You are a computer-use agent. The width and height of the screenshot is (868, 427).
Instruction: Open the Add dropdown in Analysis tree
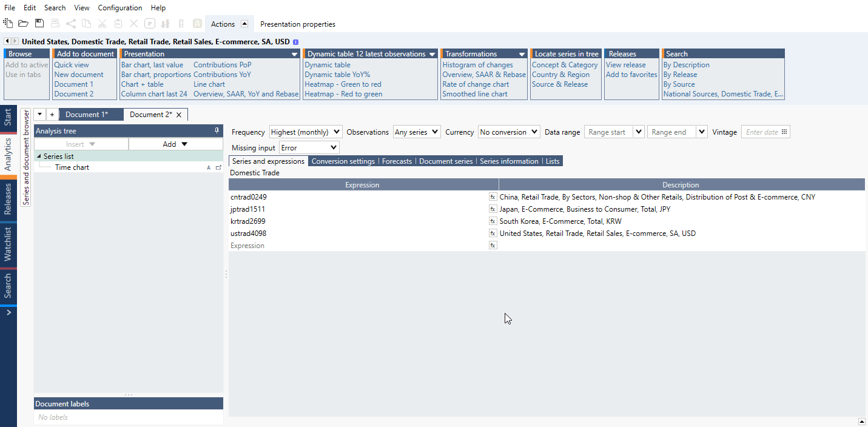[x=176, y=144]
